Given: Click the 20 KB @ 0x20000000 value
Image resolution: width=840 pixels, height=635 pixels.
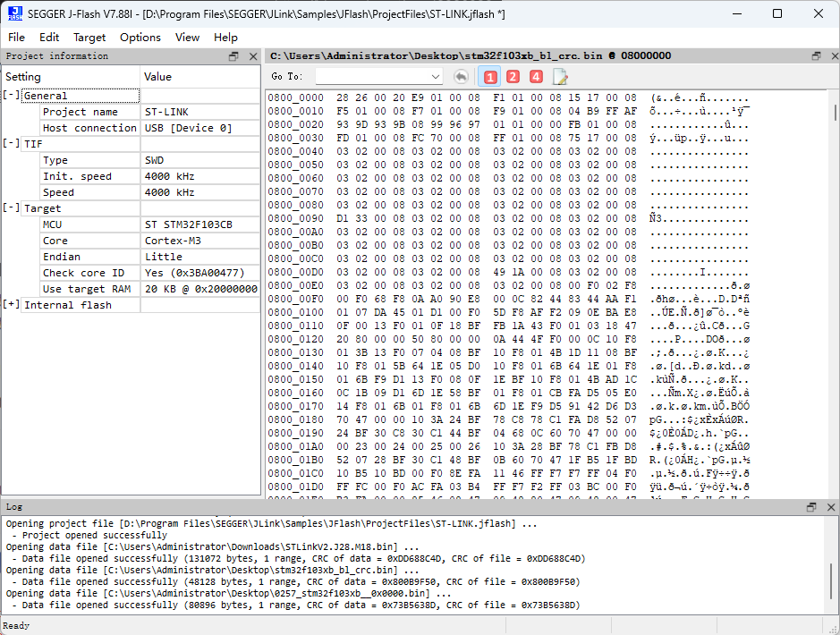Looking at the screenshot, I should 201,289.
